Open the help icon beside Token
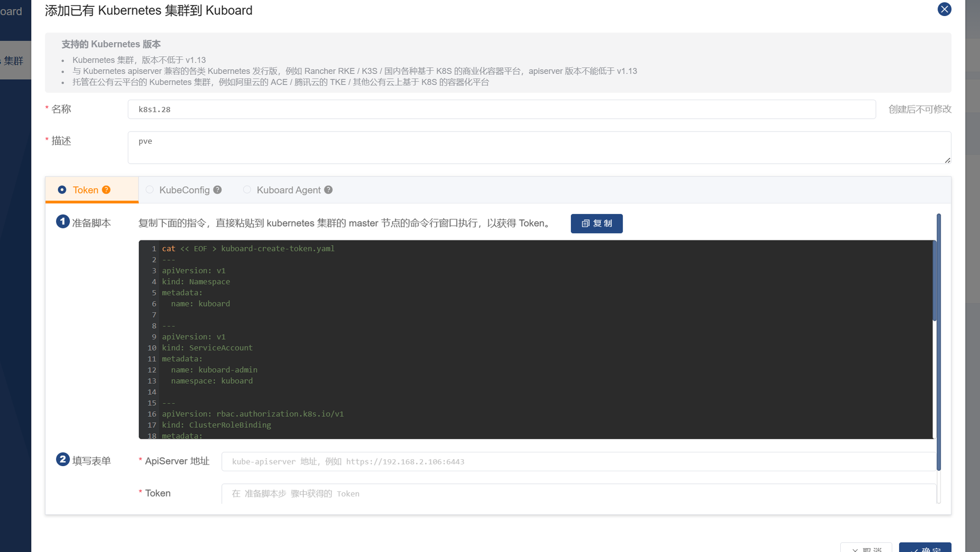 tap(106, 190)
